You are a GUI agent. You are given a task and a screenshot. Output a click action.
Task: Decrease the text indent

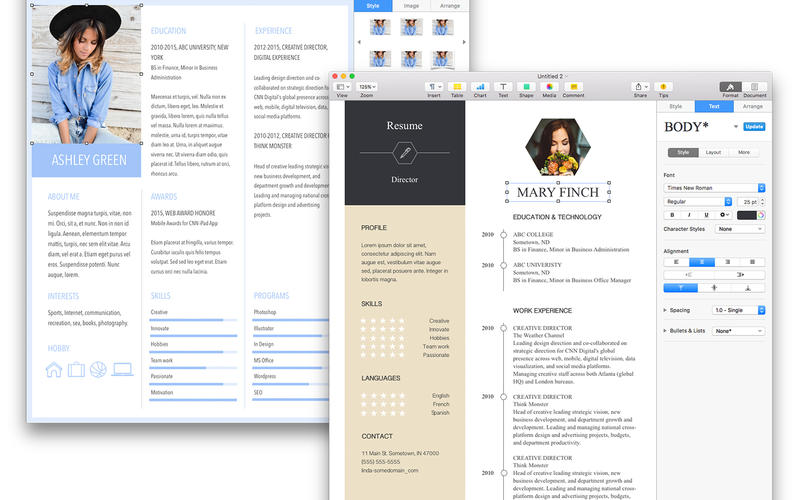click(689, 274)
